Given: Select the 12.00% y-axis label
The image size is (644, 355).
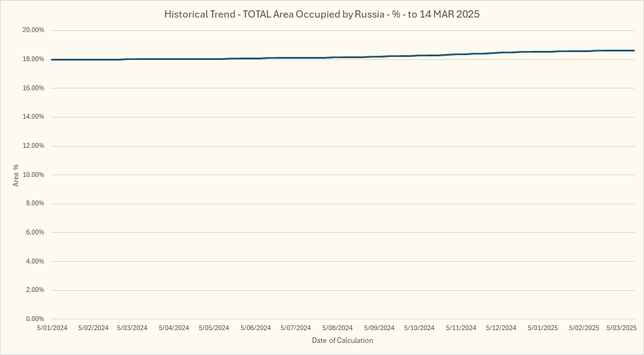Looking at the screenshot, I should click(34, 146).
